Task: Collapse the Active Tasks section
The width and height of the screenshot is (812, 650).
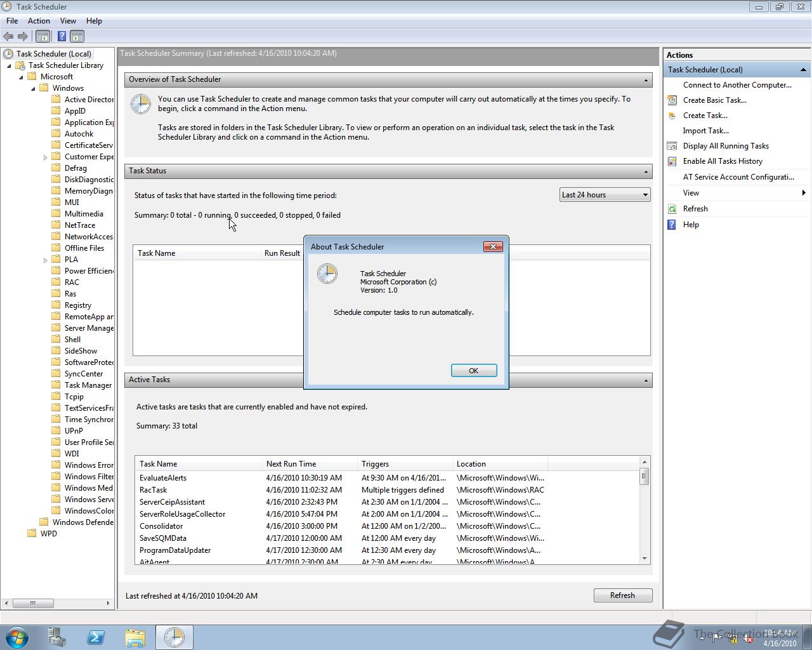Action: tap(646, 380)
